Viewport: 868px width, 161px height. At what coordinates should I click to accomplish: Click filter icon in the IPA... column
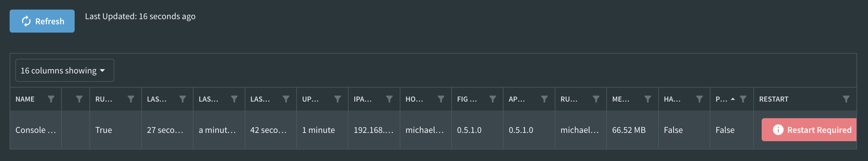click(x=389, y=99)
